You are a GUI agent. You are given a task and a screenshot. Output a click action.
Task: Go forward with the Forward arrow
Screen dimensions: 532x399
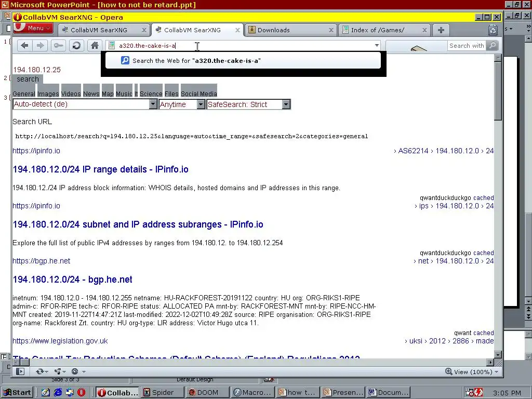(x=40, y=46)
